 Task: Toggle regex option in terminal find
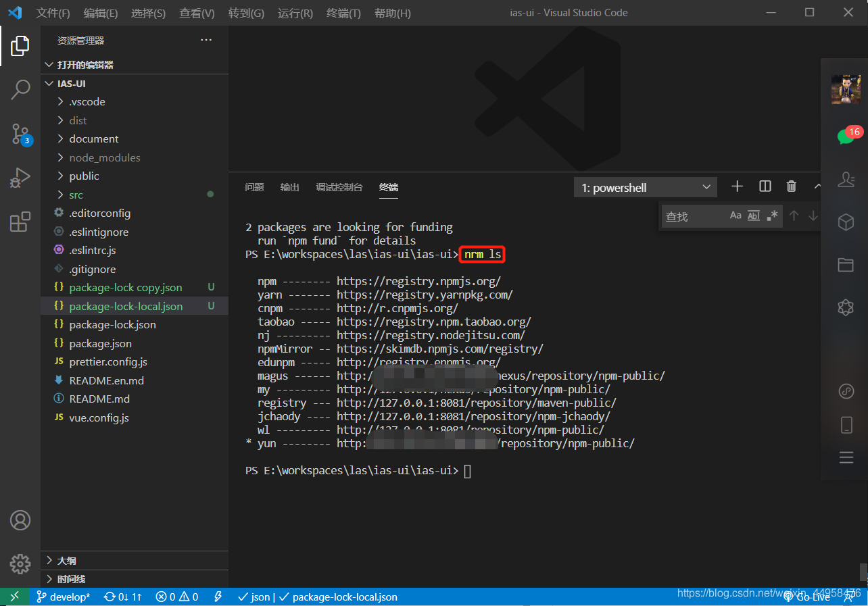click(772, 216)
